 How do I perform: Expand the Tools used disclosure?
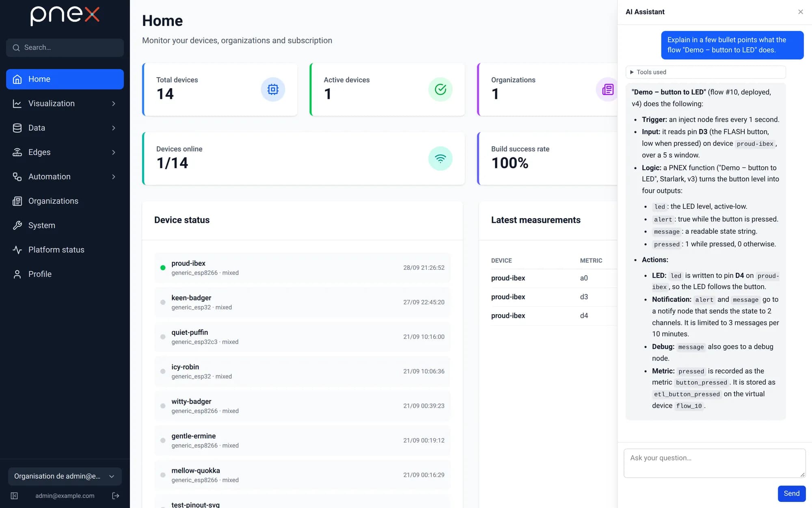(706, 72)
